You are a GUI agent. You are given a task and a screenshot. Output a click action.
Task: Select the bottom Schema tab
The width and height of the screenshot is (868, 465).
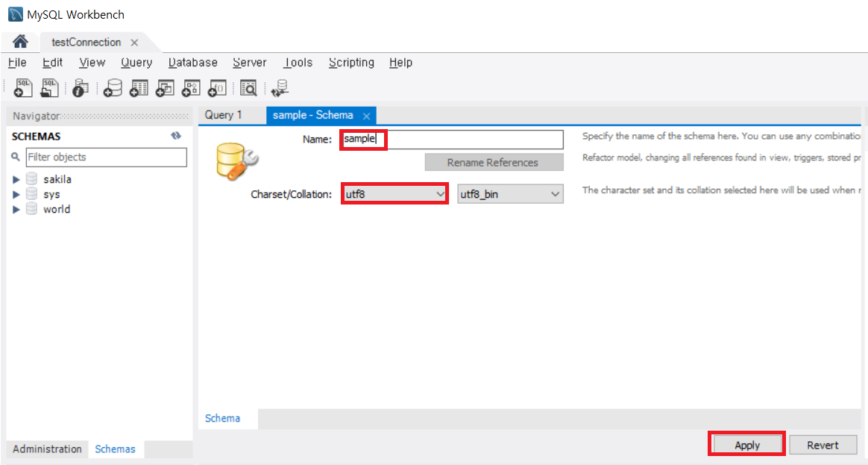tap(222, 419)
